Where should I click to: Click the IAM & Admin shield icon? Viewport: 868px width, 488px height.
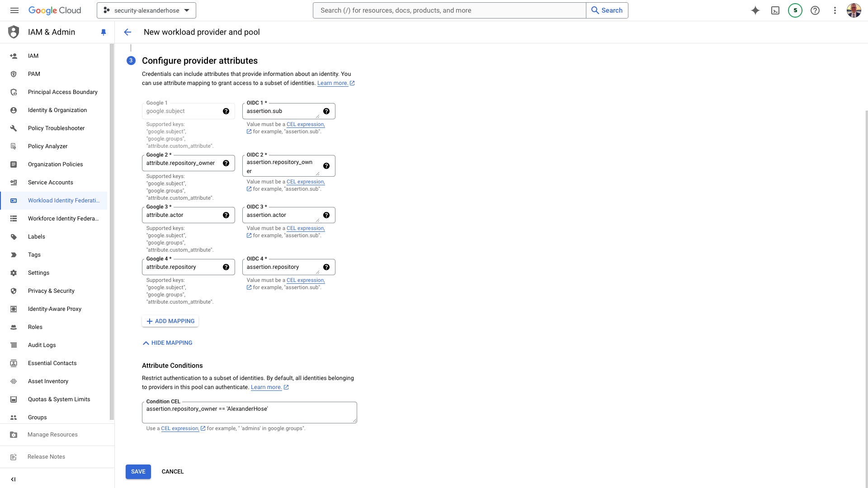pos(14,32)
